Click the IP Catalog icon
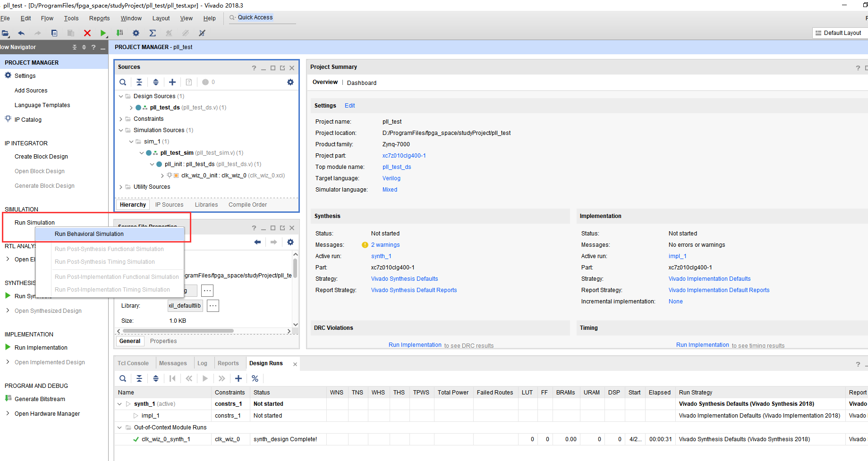868x461 pixels. 8,119
